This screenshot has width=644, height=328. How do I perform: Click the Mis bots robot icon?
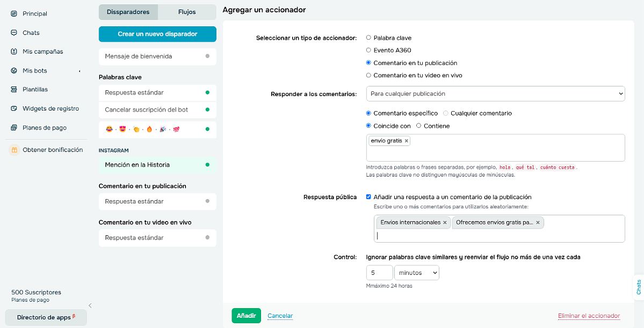tap(13, 70)
